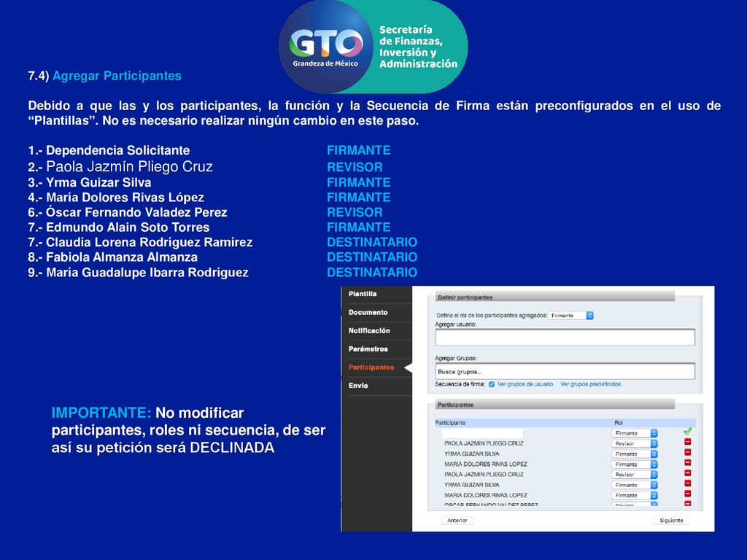Remove the first MARIA DOLORES RIVAS LOPEZ entry
The width and height of the screenshot is (747, 560).
point(687,462)
